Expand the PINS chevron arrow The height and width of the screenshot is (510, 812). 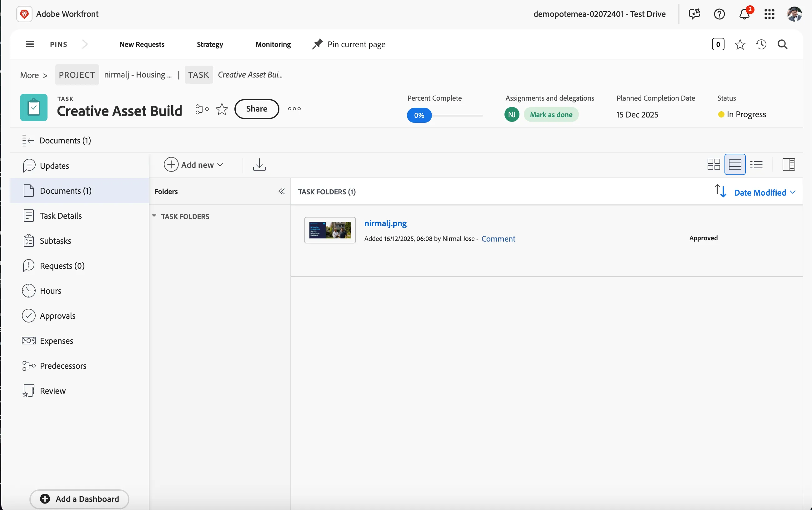(x=85, y=44)
